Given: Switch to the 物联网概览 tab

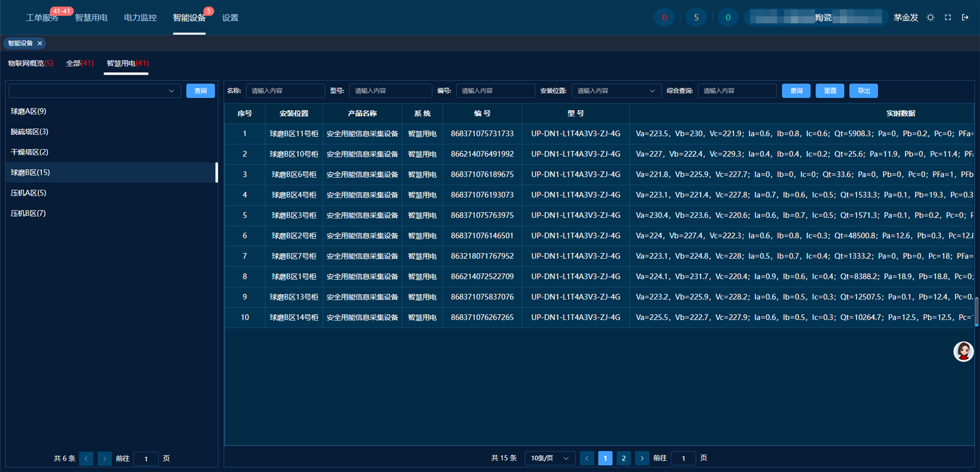Looking at the screenshot, I should click(30, 64).
